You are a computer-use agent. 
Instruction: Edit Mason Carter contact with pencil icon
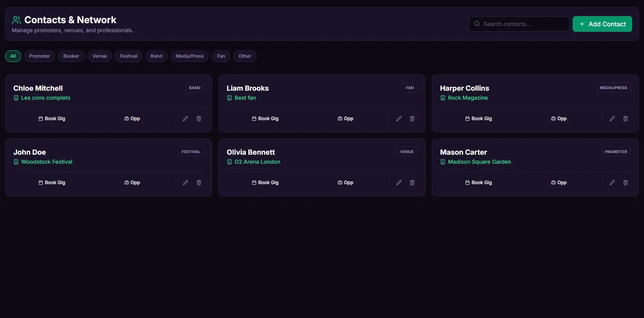[x=612, y=183]
